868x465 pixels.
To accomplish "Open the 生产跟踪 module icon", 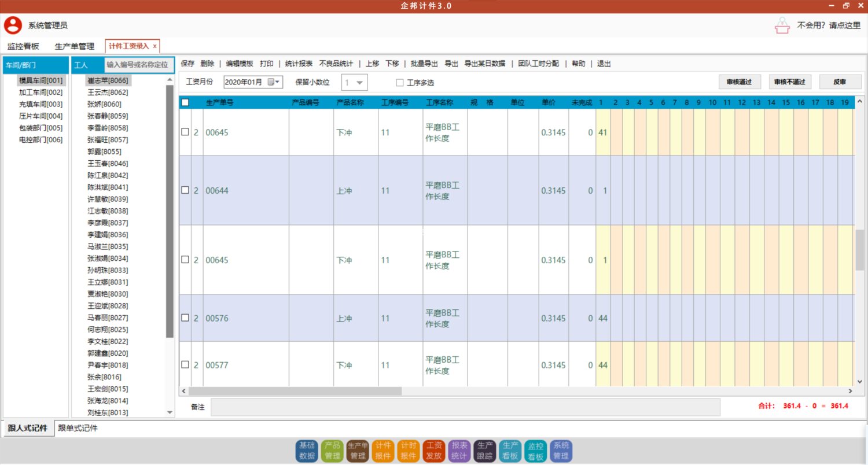I will coord(484,451).
